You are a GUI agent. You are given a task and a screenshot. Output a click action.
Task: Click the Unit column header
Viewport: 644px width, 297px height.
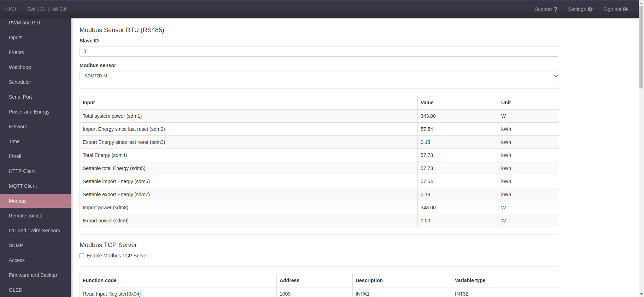506,103
